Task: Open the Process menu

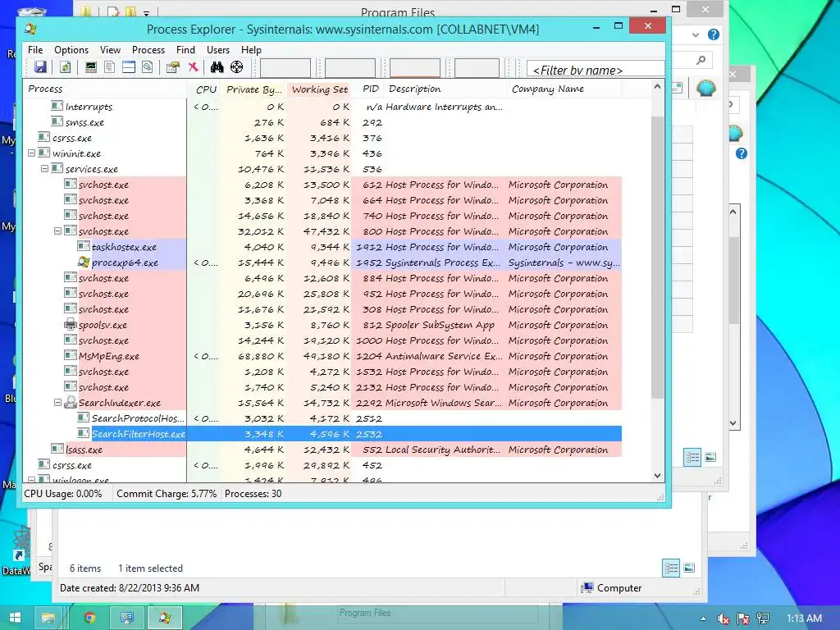Action: 148,50
